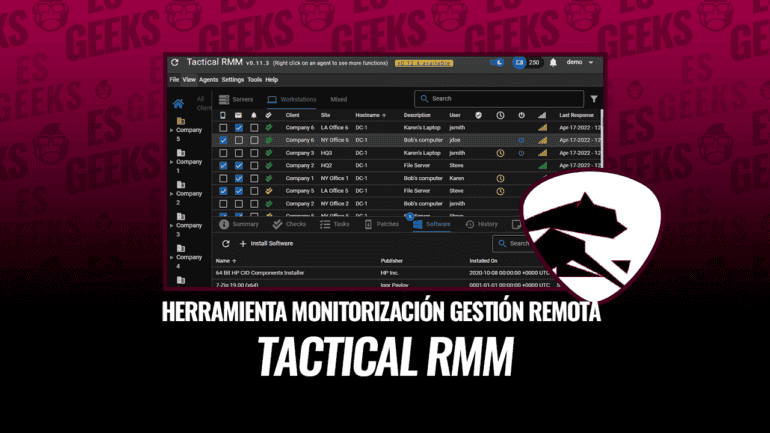Open the filter funnel icon next to search
The height and width of the screenshot is (433, 770).
(594, 99)
